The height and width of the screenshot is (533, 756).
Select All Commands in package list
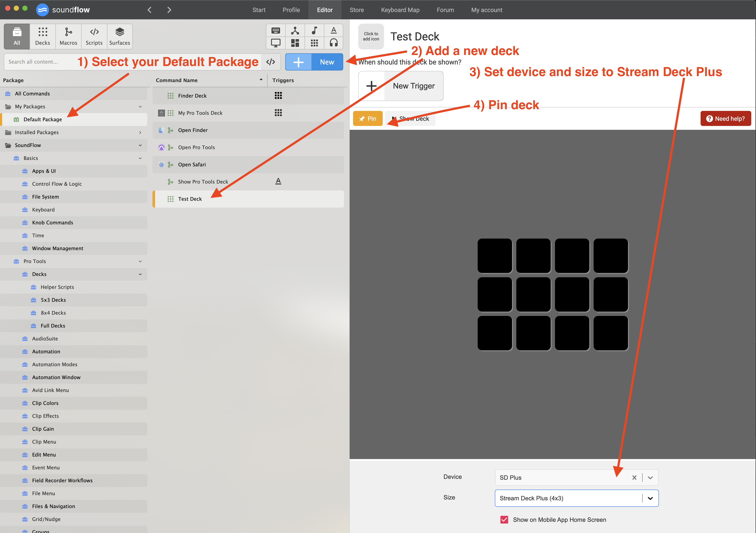pyautogui.click(x=74, y=93)
